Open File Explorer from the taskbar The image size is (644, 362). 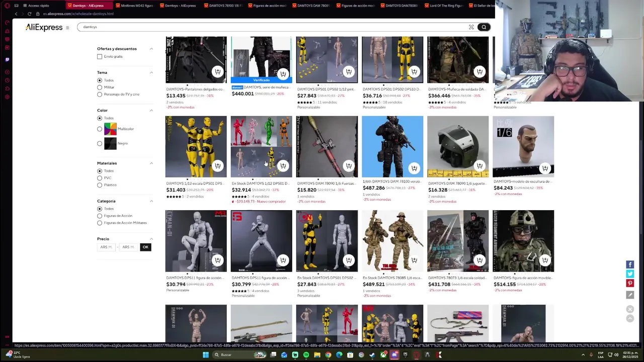(x=317, y=355)
